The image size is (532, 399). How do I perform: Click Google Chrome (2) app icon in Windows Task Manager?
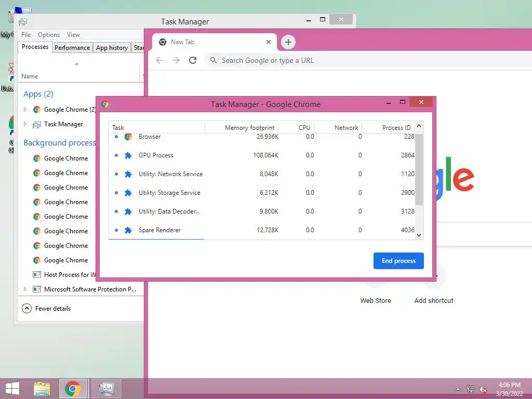point(37,110)
